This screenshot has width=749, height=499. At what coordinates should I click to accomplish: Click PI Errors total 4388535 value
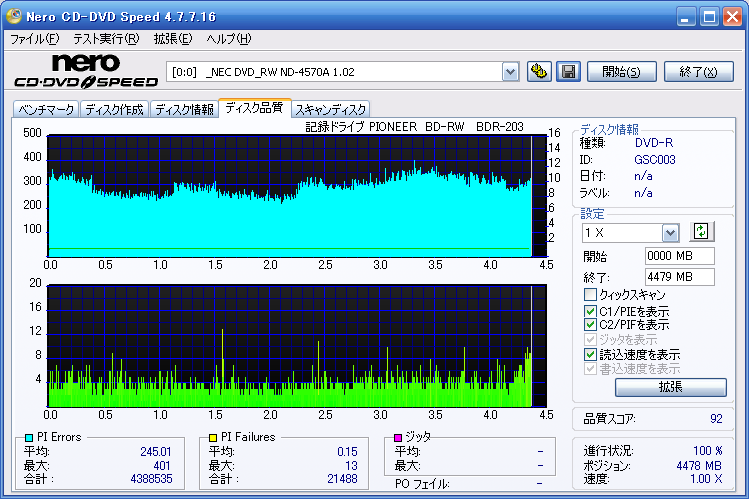[151, 479]
